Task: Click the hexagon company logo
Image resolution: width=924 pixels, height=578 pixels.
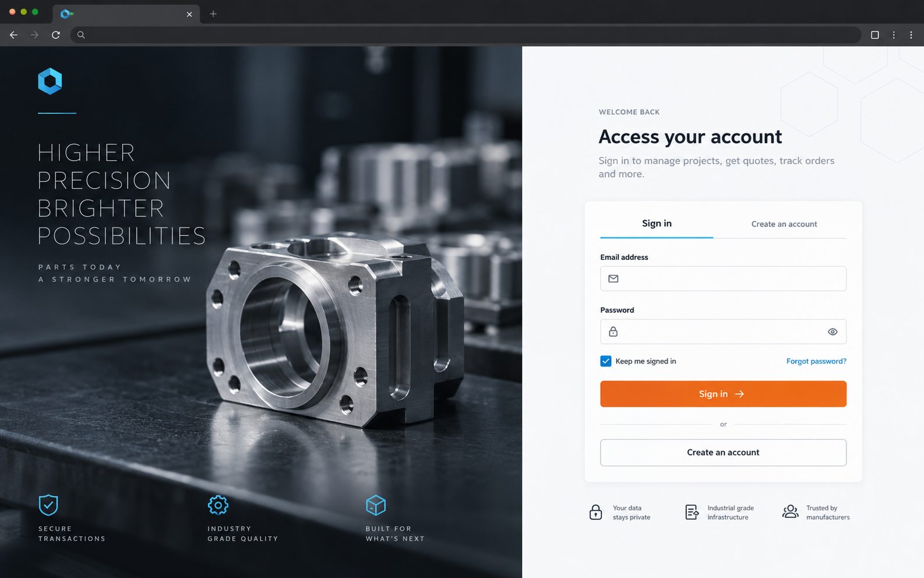Action: point(50,81)
